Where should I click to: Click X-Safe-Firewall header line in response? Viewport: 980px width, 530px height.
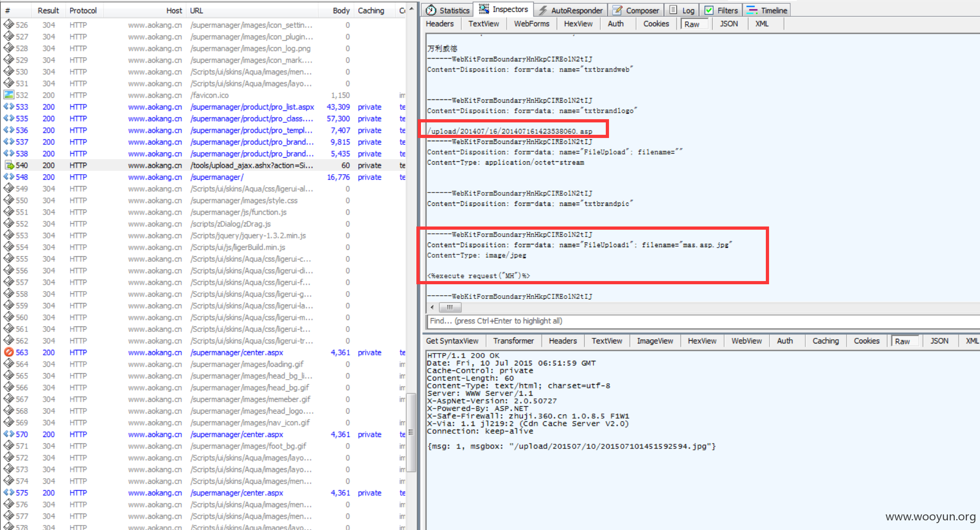pos(528,416)
